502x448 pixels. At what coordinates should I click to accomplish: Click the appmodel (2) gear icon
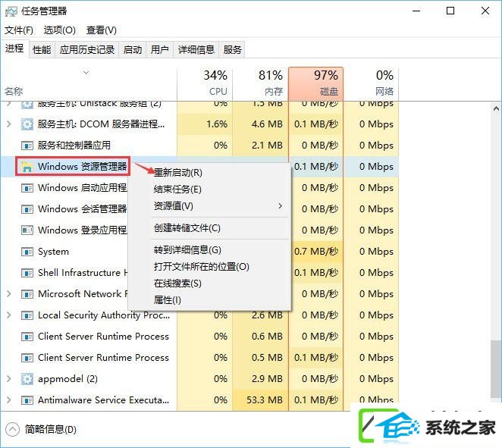27,379
